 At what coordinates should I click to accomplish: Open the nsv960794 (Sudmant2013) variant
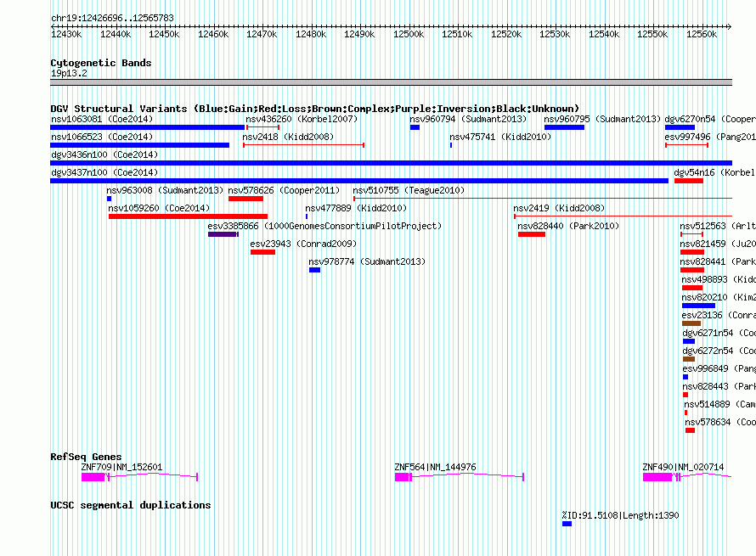click(468, 119)
